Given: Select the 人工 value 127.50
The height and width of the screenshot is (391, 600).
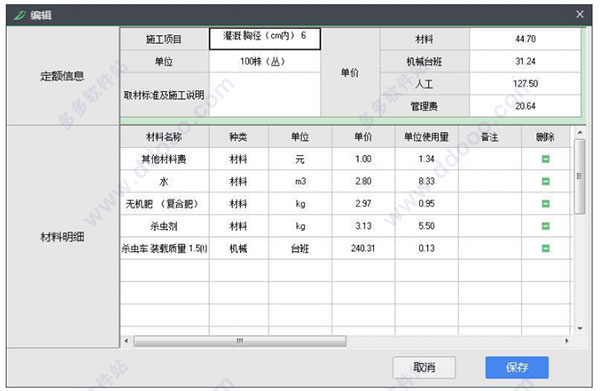Looking at the screenshot, I should pyautogui.click(x=525, y=83).
